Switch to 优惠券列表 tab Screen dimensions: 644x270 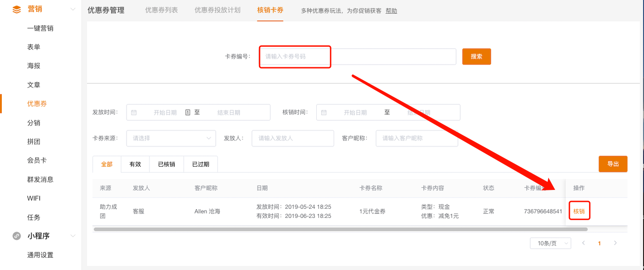click(161, 10)
